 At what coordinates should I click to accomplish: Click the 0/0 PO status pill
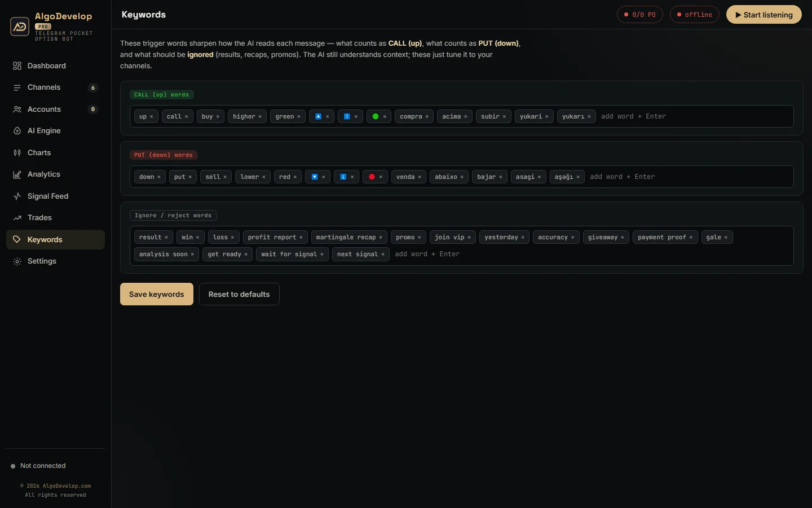coord(640,15)
